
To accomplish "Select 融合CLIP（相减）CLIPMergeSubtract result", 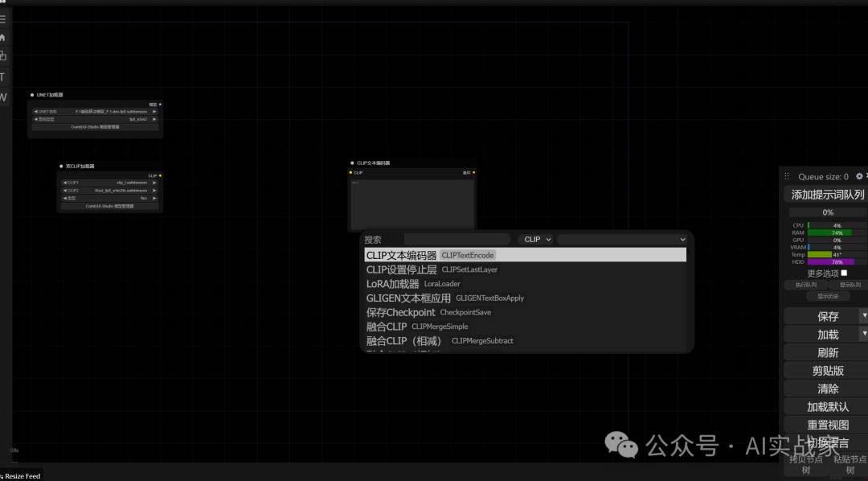I will click(x=525, y=341).
